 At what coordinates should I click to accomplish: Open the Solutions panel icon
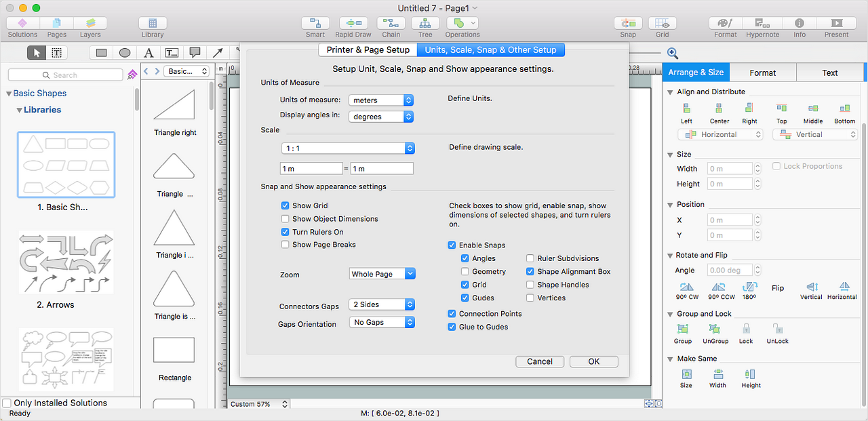[22, 23]
